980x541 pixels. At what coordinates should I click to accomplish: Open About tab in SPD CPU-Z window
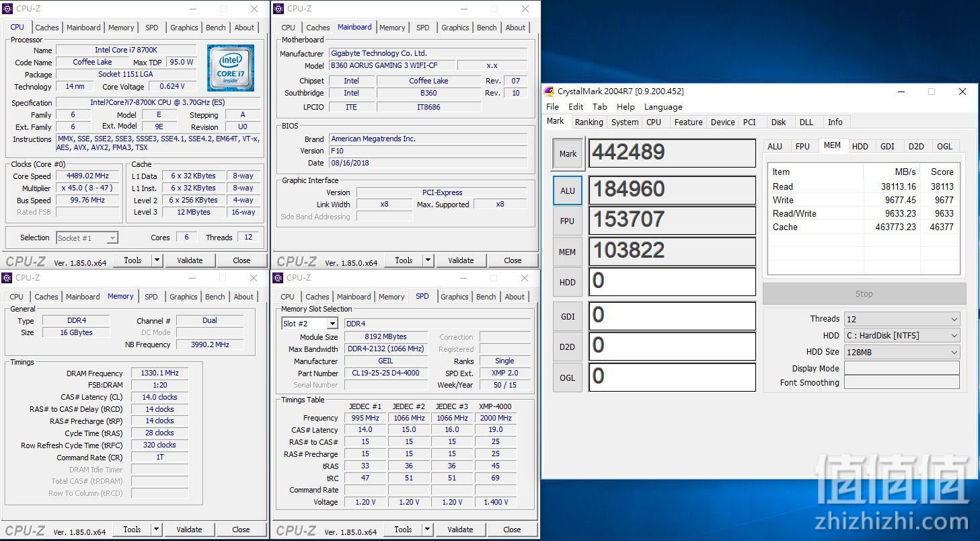click(x=515, y=297)
